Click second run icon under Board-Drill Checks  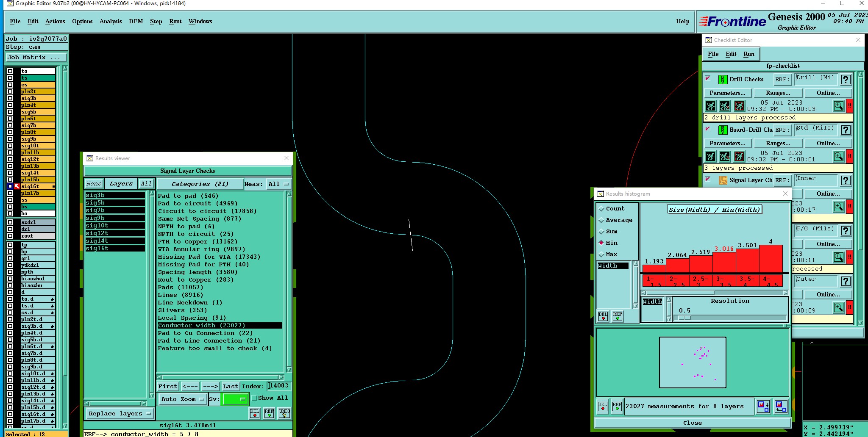click(725, 156)
